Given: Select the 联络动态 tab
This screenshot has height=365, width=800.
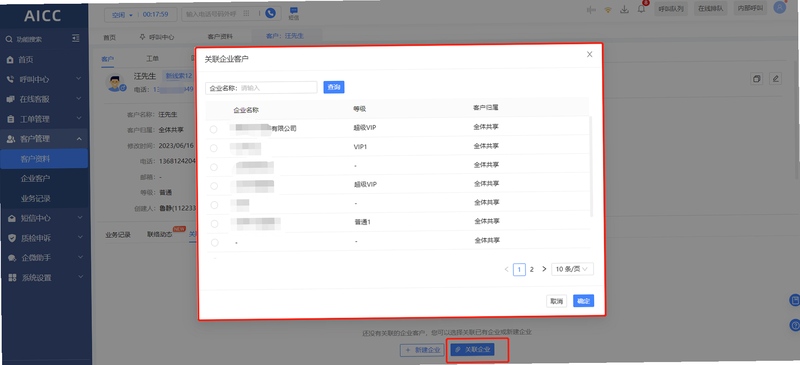Looking at the screenshot, I should 160,235.
